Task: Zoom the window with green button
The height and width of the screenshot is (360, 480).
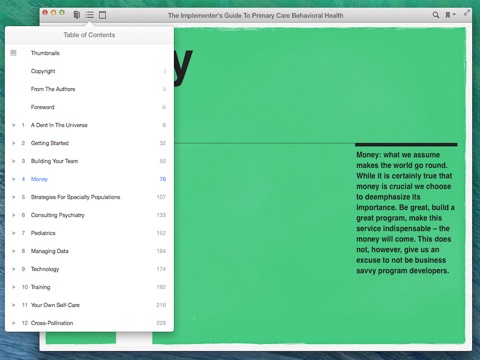Action: (62, 13)
